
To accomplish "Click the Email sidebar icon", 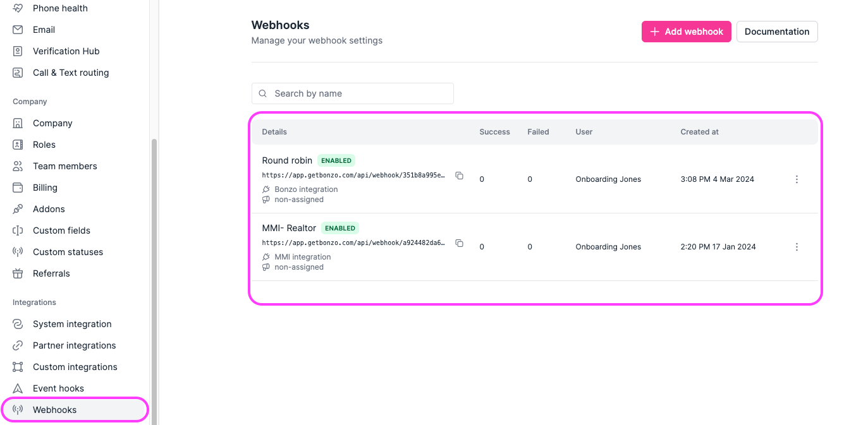I will [x=18, y=29].
